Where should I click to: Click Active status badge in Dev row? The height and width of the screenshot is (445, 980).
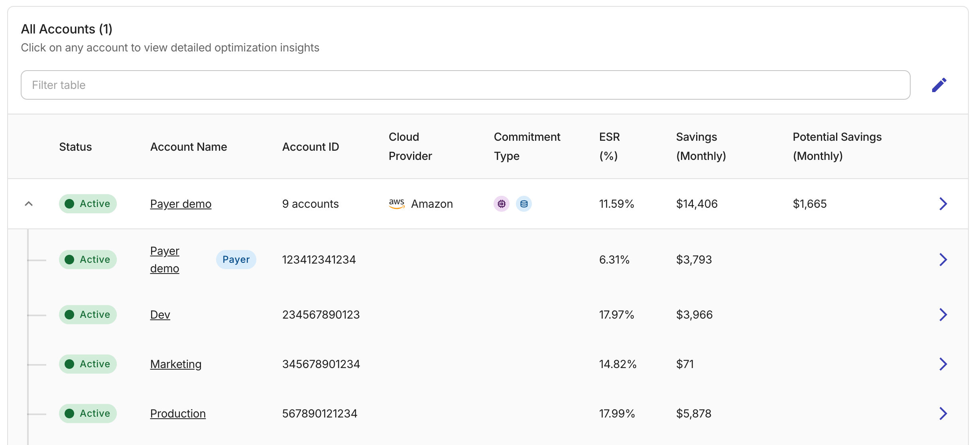(x=88, y=315)
